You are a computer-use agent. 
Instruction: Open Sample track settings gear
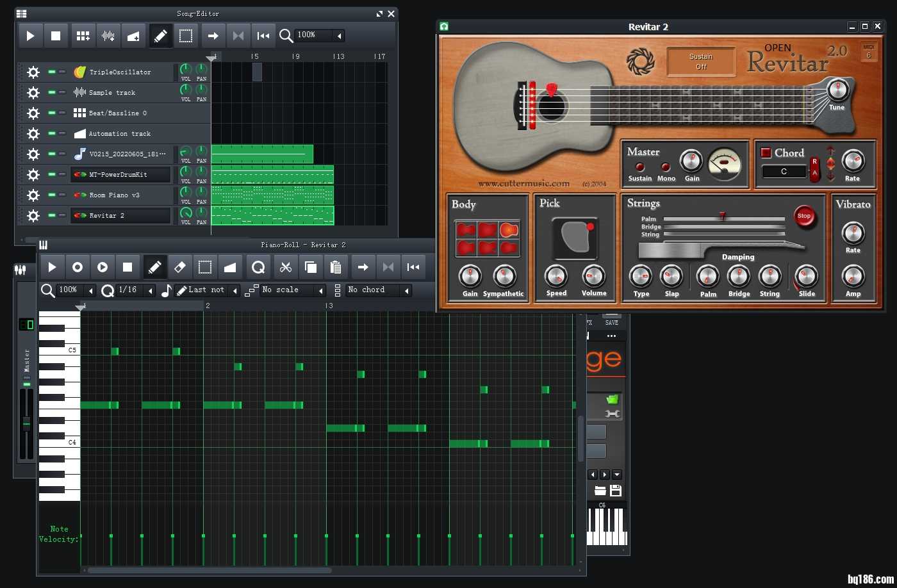(33, 93)
